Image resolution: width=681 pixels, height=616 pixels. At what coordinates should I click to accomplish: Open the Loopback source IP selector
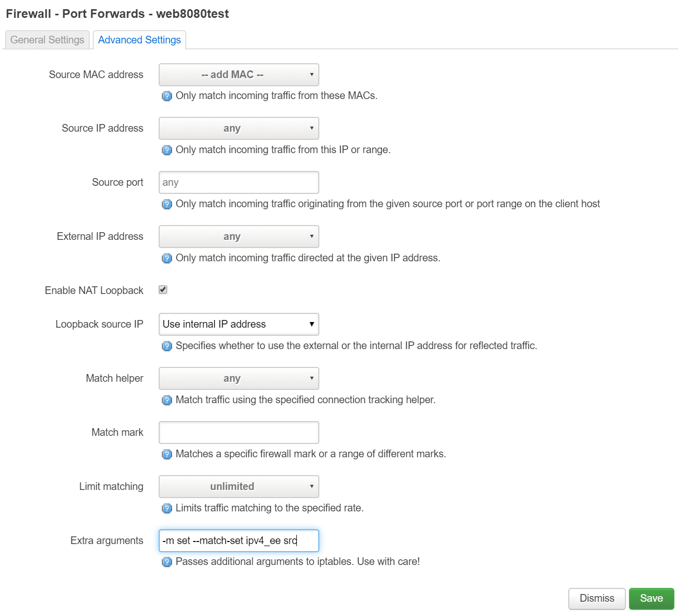tap(238, 324)
